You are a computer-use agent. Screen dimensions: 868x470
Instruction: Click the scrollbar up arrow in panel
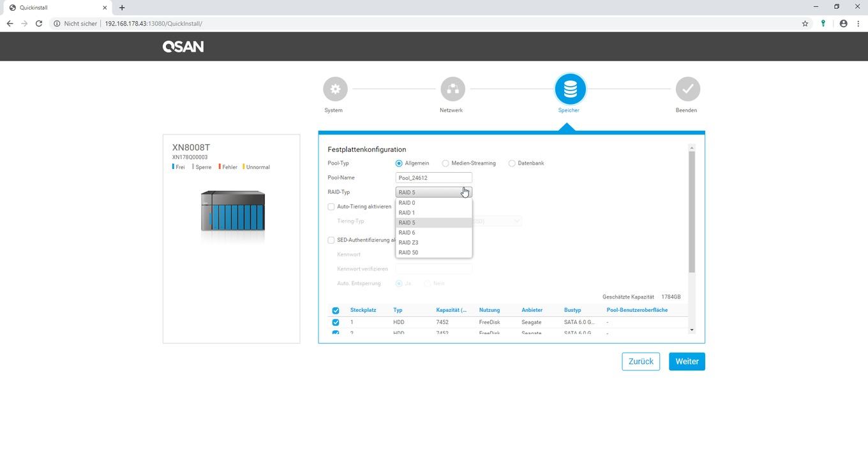coord(692,148)
